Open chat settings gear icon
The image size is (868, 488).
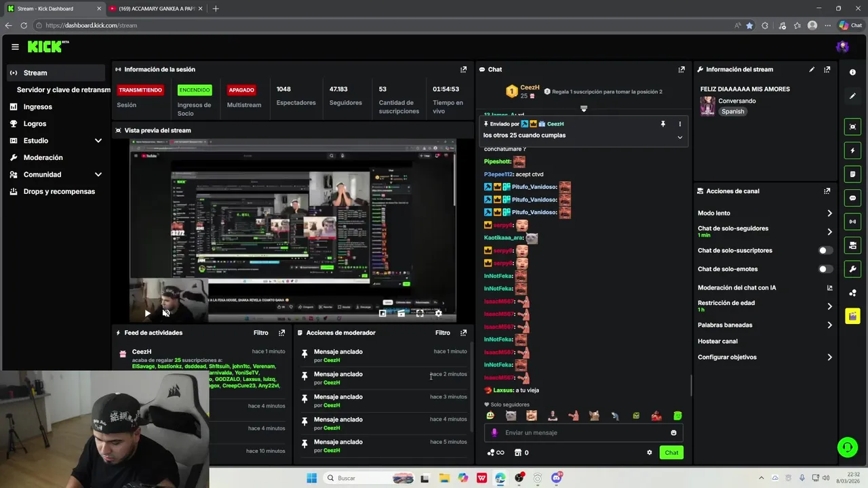tap(649, 453)
